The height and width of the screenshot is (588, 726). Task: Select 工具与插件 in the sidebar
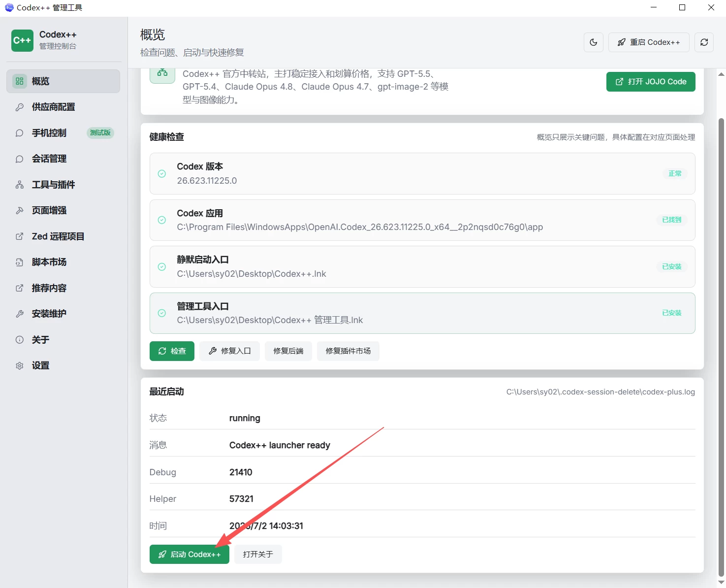tap(63, 185)
